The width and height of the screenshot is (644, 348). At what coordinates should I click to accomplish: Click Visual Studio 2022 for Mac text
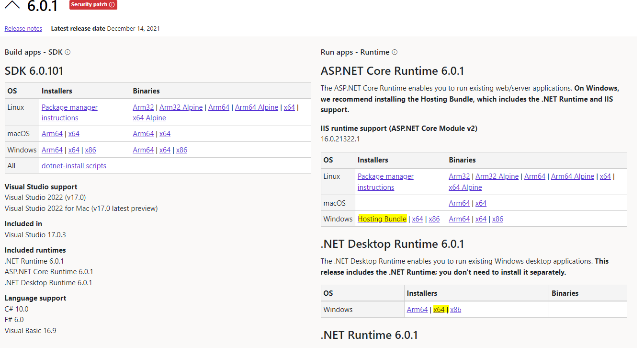(81, 209)
